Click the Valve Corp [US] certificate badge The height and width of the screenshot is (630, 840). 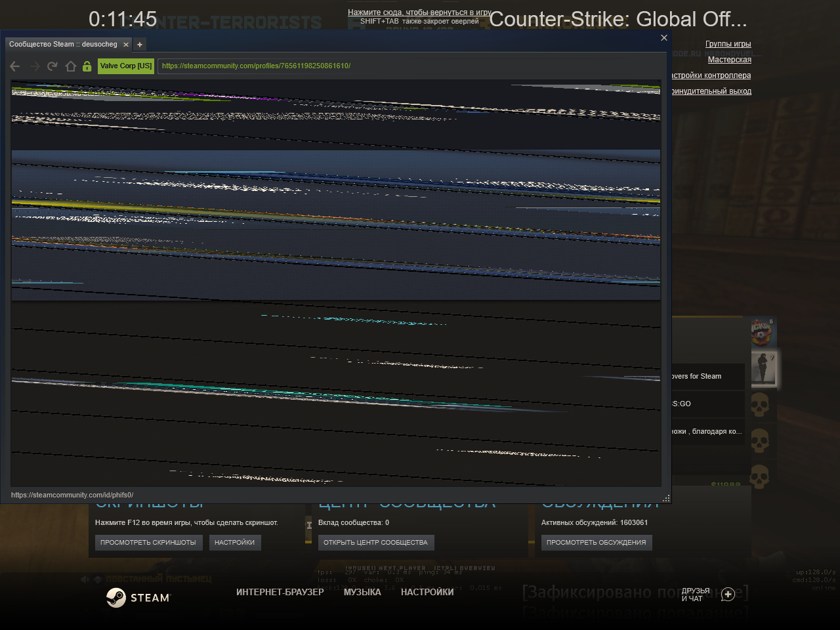click(126, 66)
